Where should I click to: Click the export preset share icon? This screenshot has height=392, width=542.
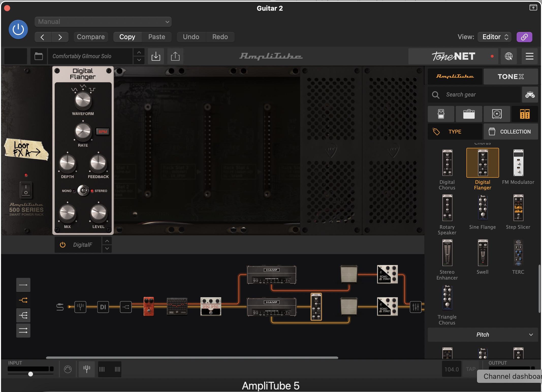coord(175,56)
